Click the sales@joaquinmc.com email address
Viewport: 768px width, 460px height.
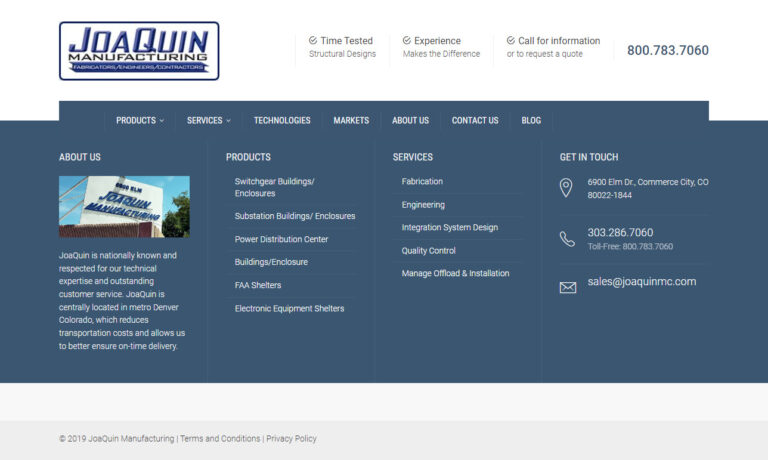coord(641,282)
